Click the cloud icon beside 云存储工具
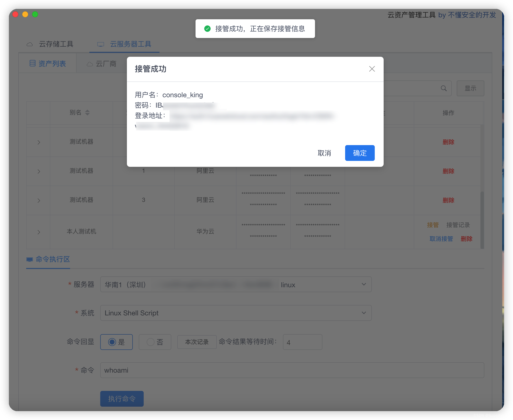Image resolution: width=513 pixels, height=420 pixels. (30, 44)
